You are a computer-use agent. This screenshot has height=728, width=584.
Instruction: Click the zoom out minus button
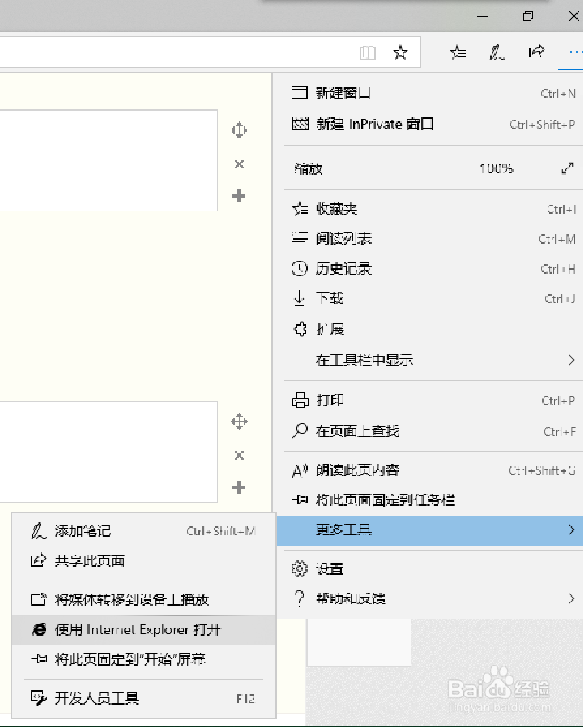coord(459,168)
